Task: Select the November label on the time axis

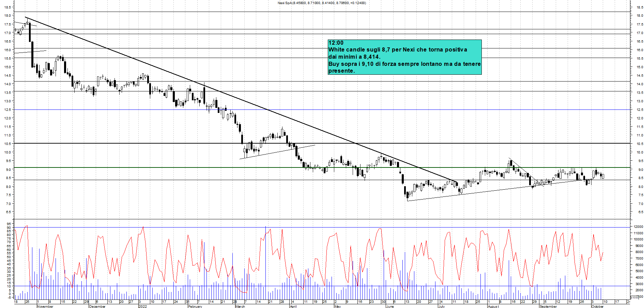Action: pyautogui.click(x=45, y=306)
